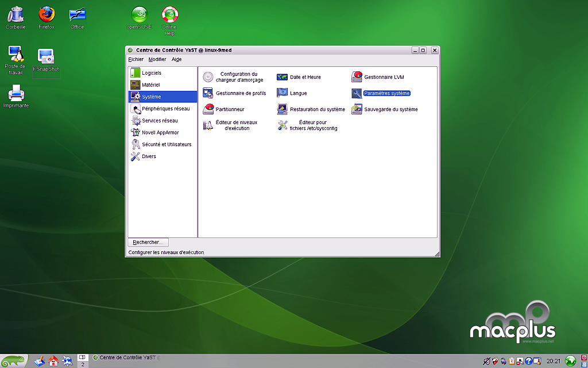The width and height of the screenshot is (588, 368).
Task: Click the Rechercher button
Action: (x=148, y=242)
